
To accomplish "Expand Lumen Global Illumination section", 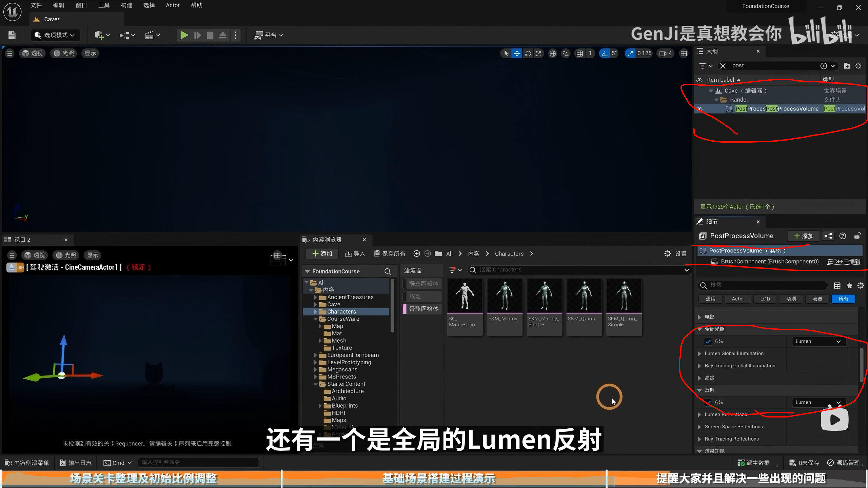I will [x=699, y=353].
